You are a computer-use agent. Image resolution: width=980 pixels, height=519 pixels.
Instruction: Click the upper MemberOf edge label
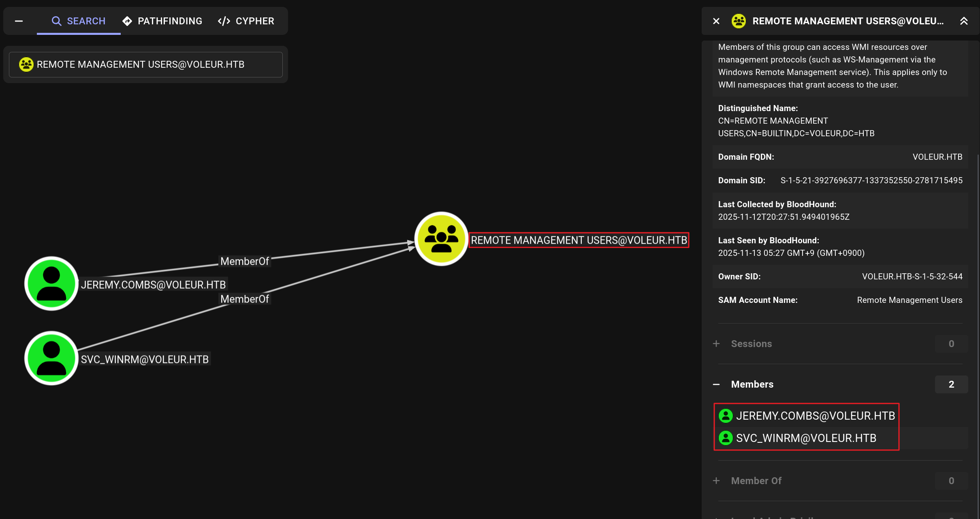[x=245, y=262]
